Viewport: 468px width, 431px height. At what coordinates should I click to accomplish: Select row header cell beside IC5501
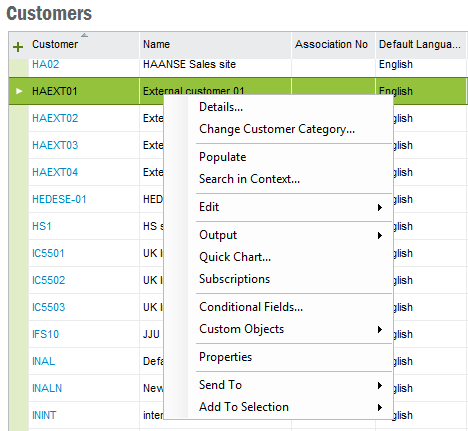(x=19, y=253)
